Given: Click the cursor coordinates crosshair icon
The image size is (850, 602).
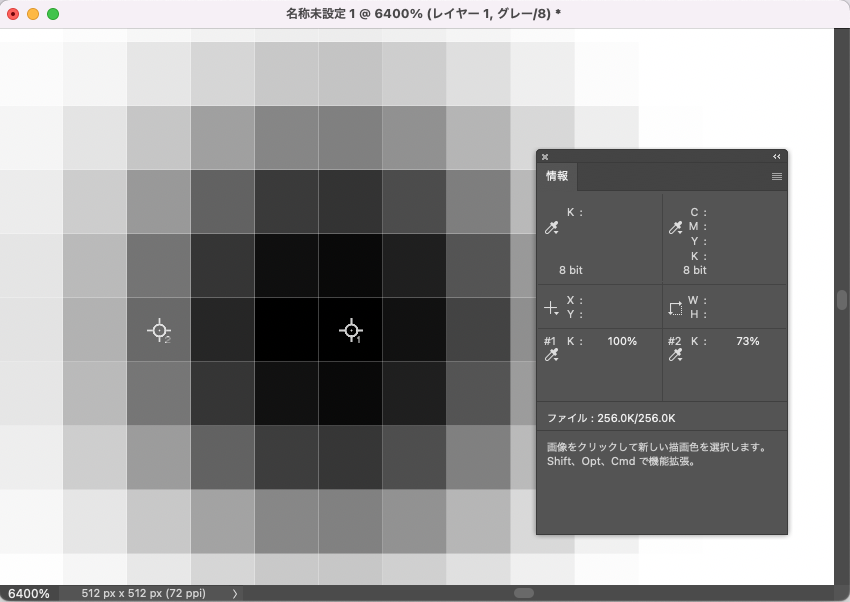Looking at the screenshot, I should point(551,305).
